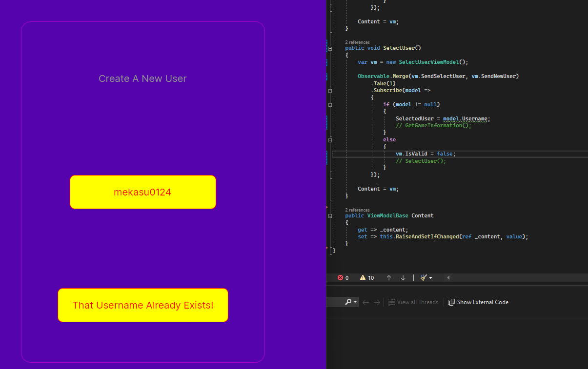Click the red error count icon

[x=341, y=278]
